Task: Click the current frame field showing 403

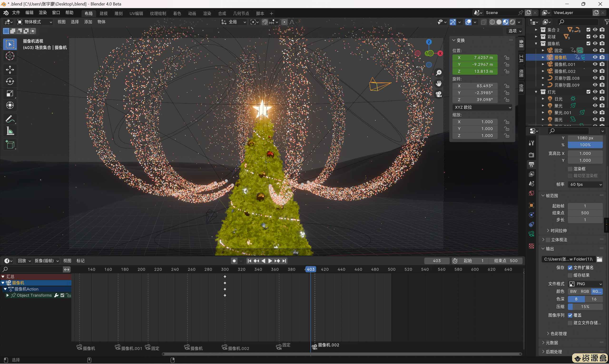Action: click(437, 261)
